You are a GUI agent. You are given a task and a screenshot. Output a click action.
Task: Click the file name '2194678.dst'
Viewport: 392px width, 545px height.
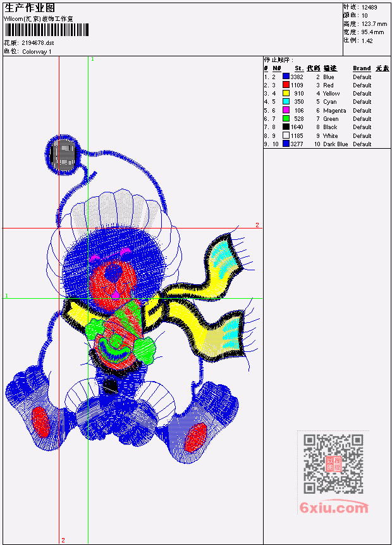(x=38, y=43)
